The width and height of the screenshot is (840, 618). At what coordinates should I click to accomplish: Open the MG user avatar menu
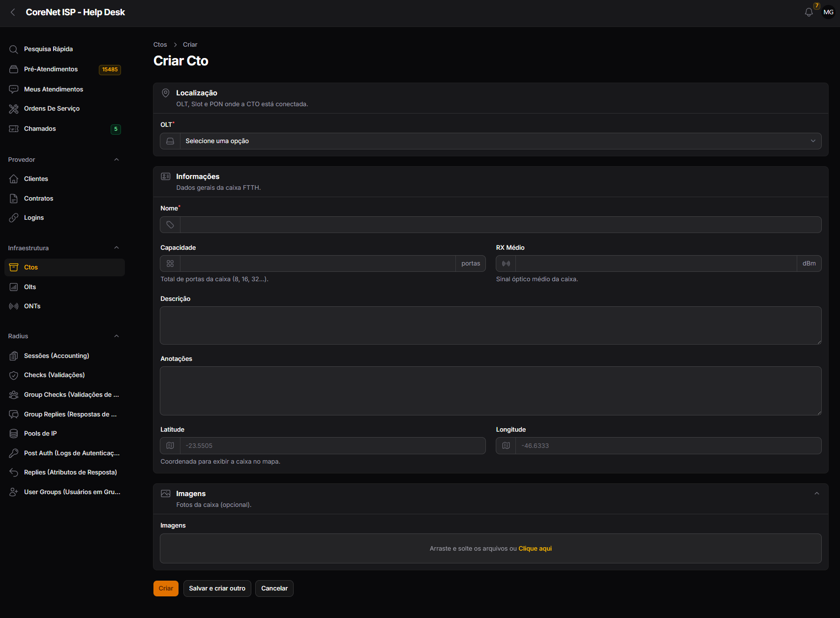click(828, 12)
